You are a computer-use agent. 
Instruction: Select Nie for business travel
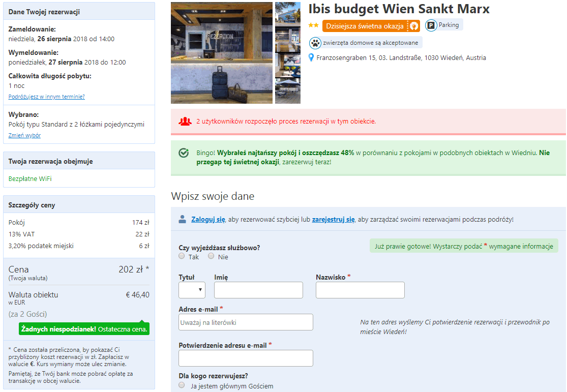[x=211, y=256]
